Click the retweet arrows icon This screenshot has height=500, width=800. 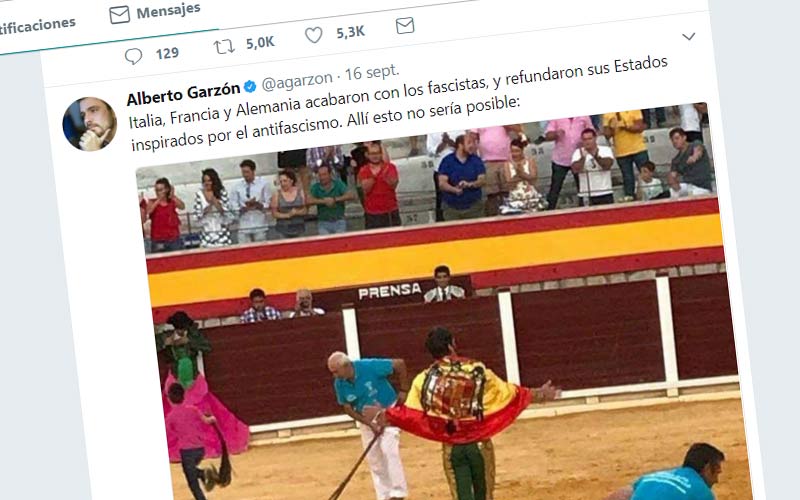[224, 47]
